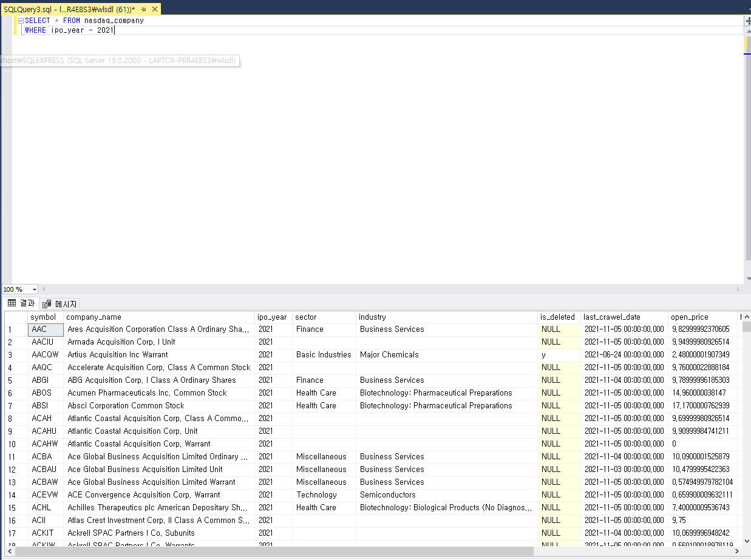
Task: Click the Acumen Pharmaceuticals Inc. Common Stock cell
Action: (159, 393)
